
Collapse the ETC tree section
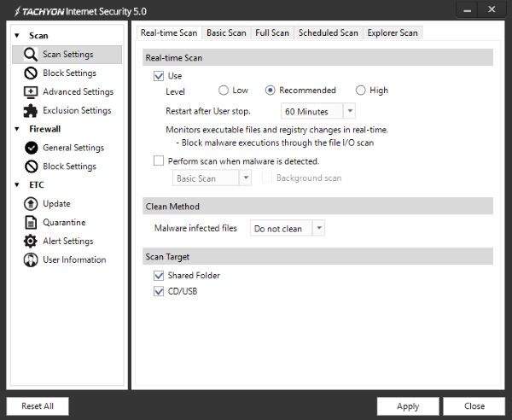click(x=17, y=185)
